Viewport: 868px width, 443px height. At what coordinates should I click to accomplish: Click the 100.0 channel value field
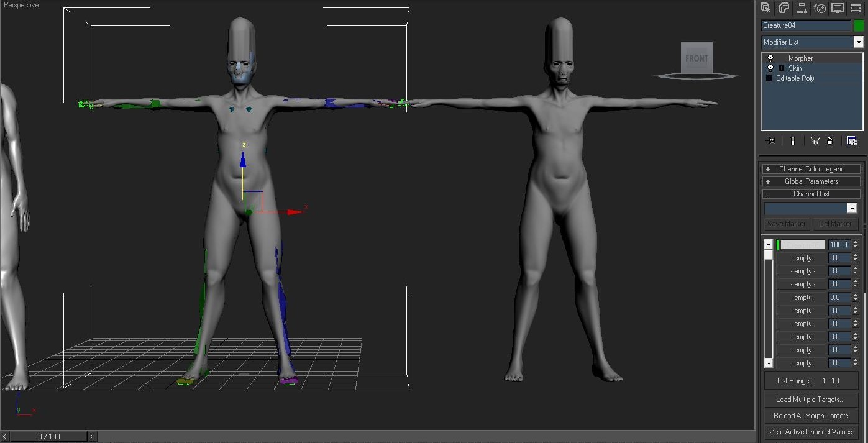pos(839,245)
